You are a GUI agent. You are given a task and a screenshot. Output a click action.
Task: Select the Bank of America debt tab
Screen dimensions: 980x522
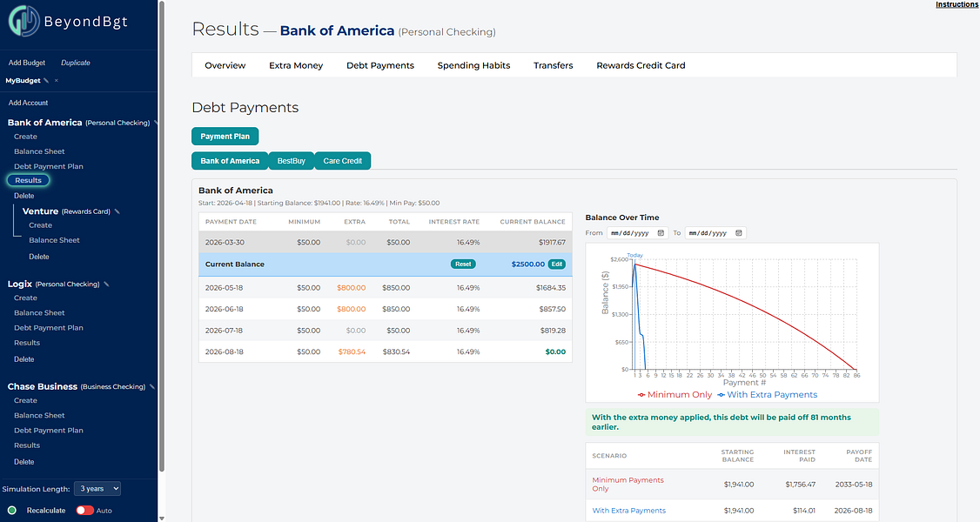[x=230, y=160]
